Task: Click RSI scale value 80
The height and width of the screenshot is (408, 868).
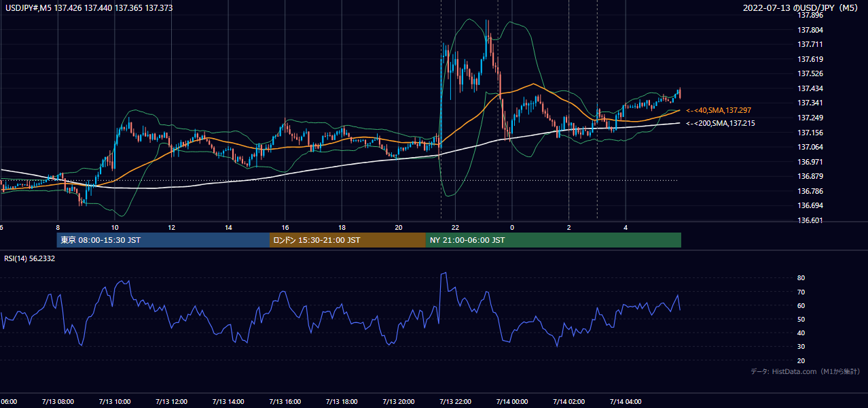Action: click(x=801, y=278)
